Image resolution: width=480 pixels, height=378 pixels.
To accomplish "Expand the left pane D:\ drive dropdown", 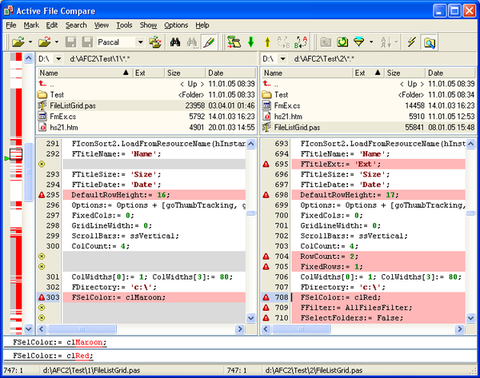I will pyautogui.click(x=58, y=59).
